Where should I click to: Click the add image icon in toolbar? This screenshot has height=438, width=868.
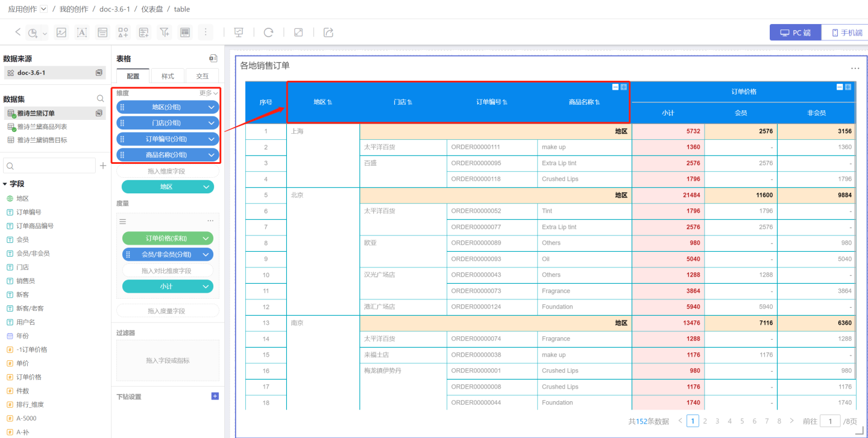tap(61, 33)
